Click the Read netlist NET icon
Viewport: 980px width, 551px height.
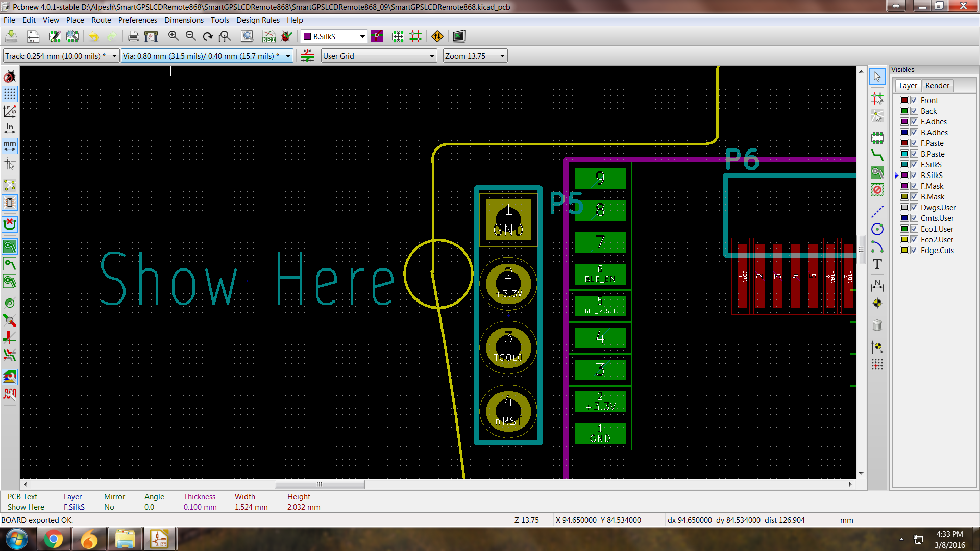(268, 36)
